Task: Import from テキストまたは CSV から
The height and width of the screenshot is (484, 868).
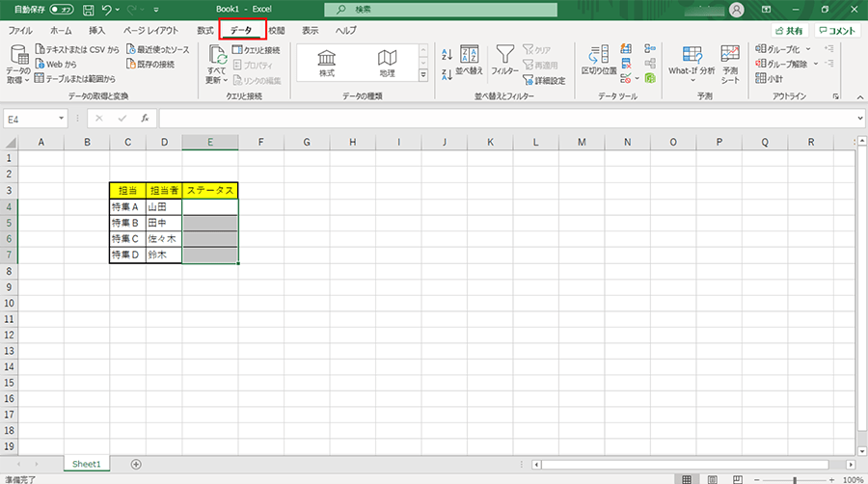Action: click(77, 50)
